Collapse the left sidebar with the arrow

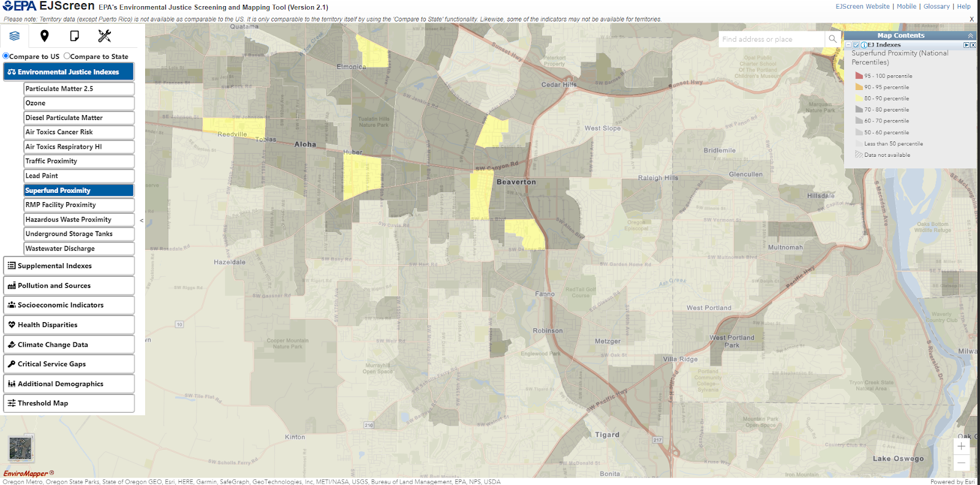[141, 220]
